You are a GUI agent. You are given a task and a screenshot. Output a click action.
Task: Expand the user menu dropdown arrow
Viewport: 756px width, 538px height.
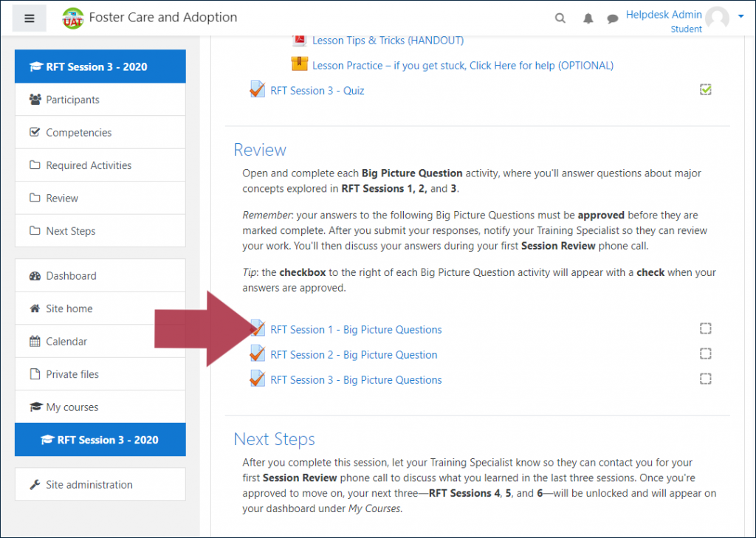pos(740,16)
